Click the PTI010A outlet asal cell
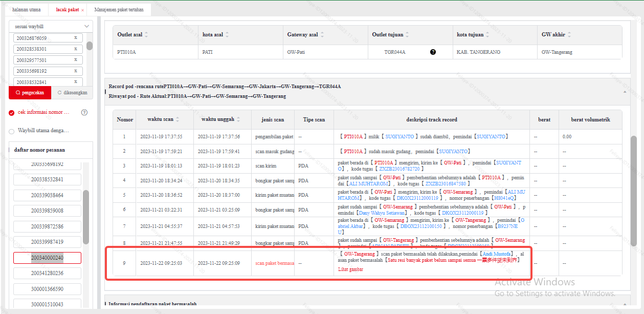Image resolution: width=644 pixels, height=314 pixels. [156, 52]
